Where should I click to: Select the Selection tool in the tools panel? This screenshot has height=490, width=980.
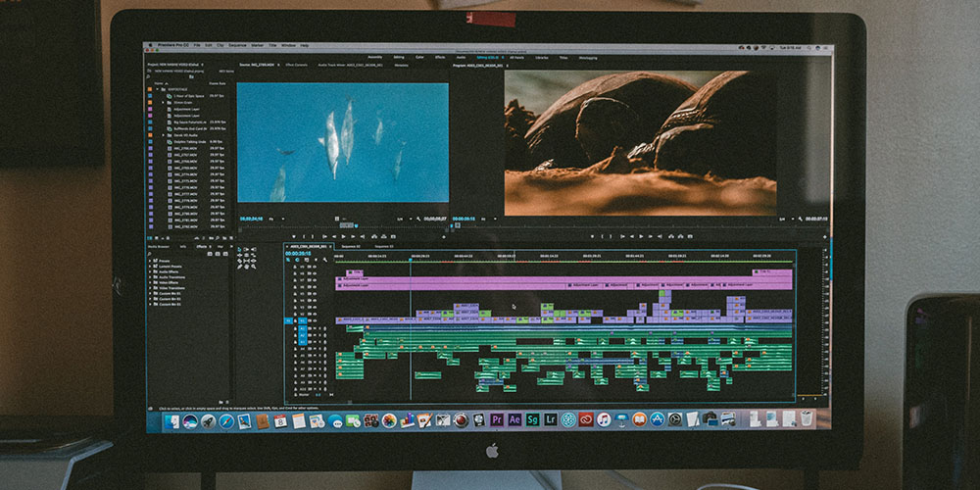[239, 249]
